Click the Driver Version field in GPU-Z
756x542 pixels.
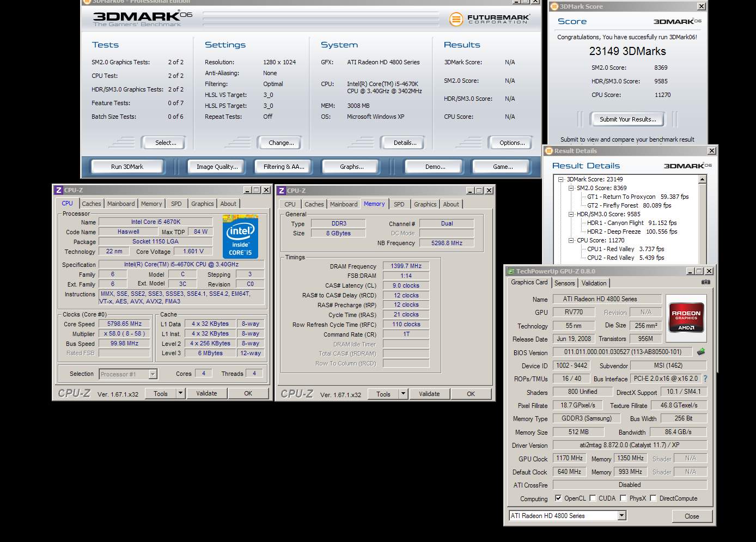pos(630,445)
